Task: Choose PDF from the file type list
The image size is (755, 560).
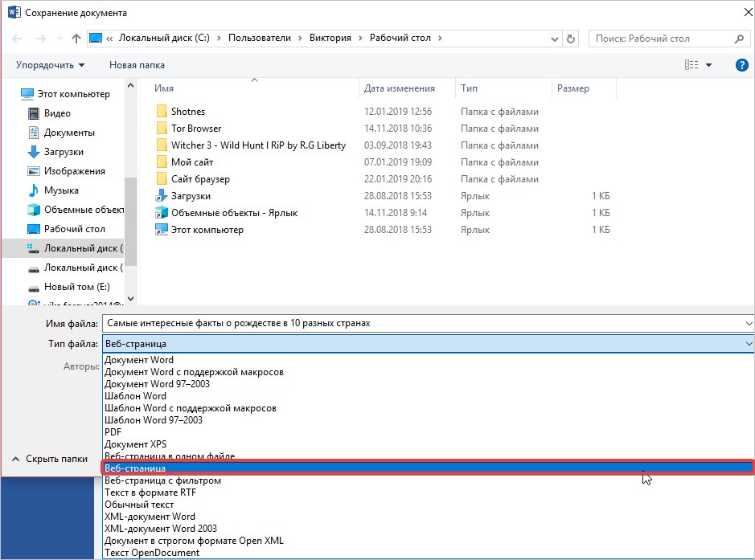Action: pos(113,432)
